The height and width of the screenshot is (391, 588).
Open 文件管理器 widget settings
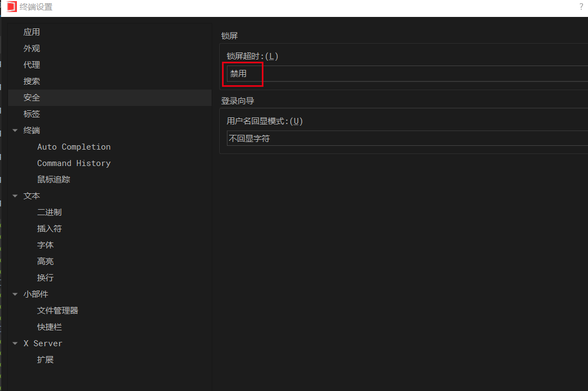pyautogui.click(x=57, y=311)
